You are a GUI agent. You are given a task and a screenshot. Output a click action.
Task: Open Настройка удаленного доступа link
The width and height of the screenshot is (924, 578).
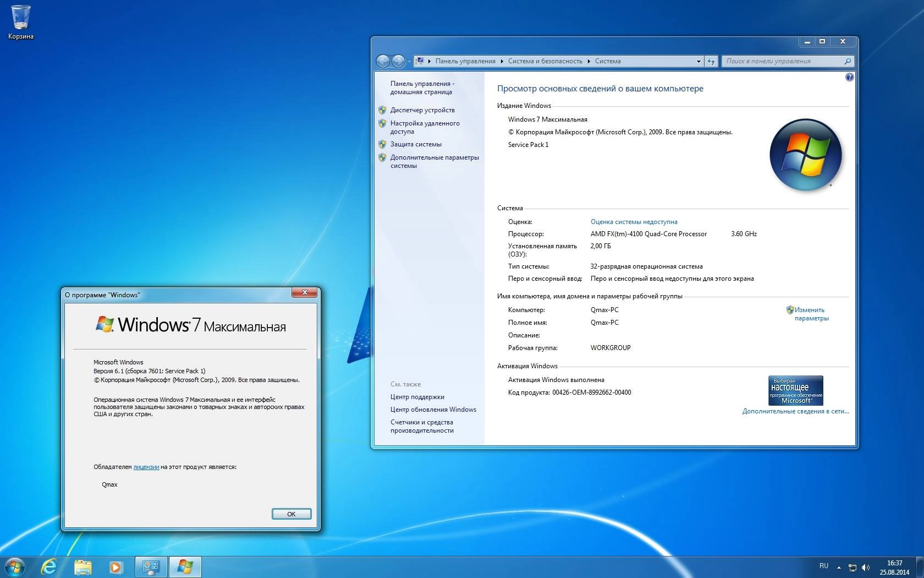pos(425,127)
